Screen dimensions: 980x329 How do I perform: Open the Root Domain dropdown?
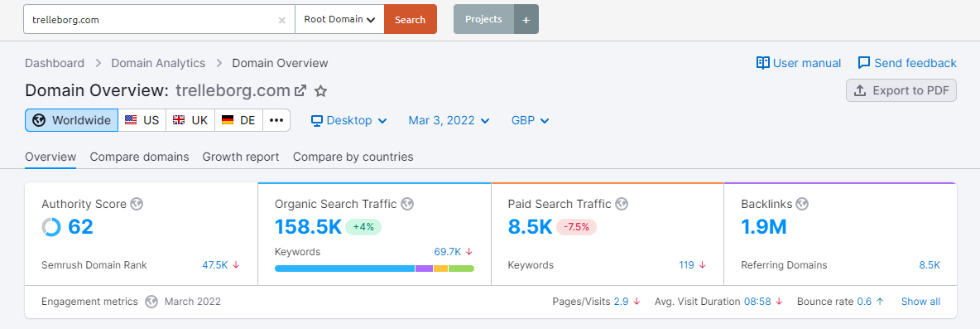click(x=339, y=19)
